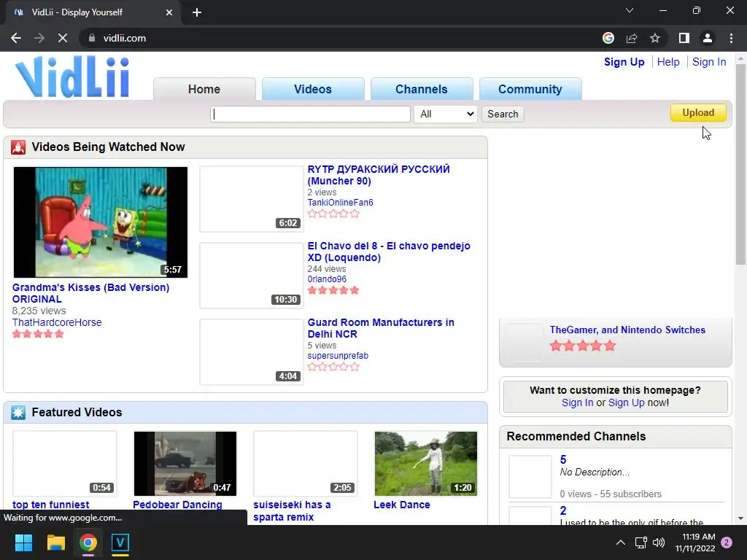Open the V app in taskbar
747x560 pixels.
point(120,542)
